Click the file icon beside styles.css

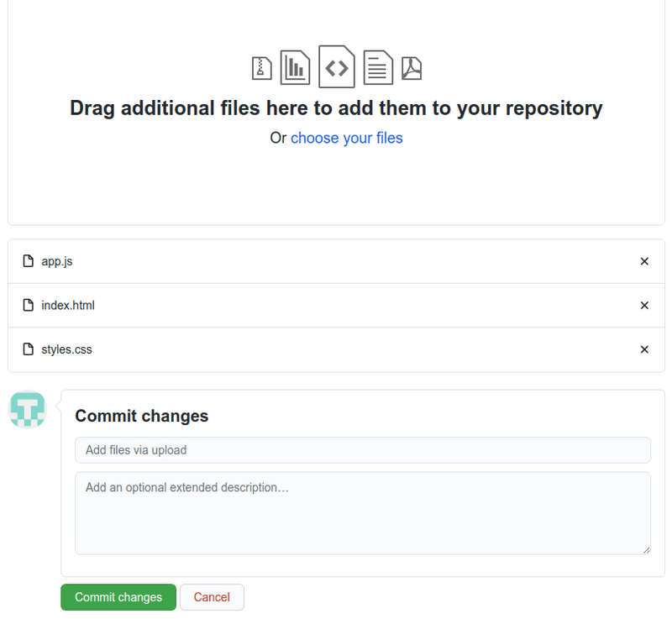(29, 349)
